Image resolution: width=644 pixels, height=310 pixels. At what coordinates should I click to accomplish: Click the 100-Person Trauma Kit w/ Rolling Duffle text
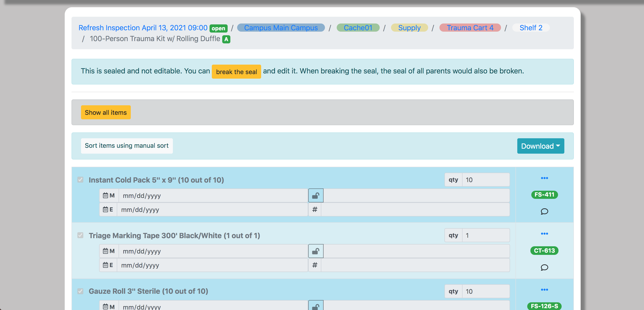click(x=155, y=39)
